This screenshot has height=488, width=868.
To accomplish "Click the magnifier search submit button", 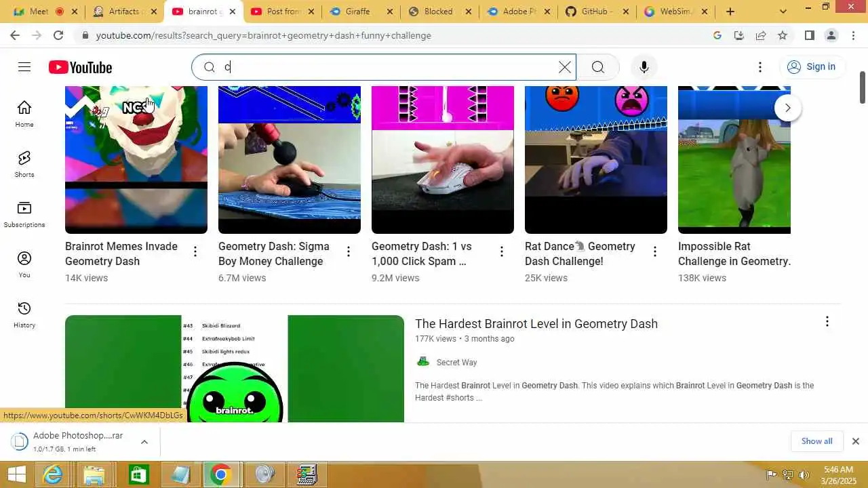I will (597, 66).
